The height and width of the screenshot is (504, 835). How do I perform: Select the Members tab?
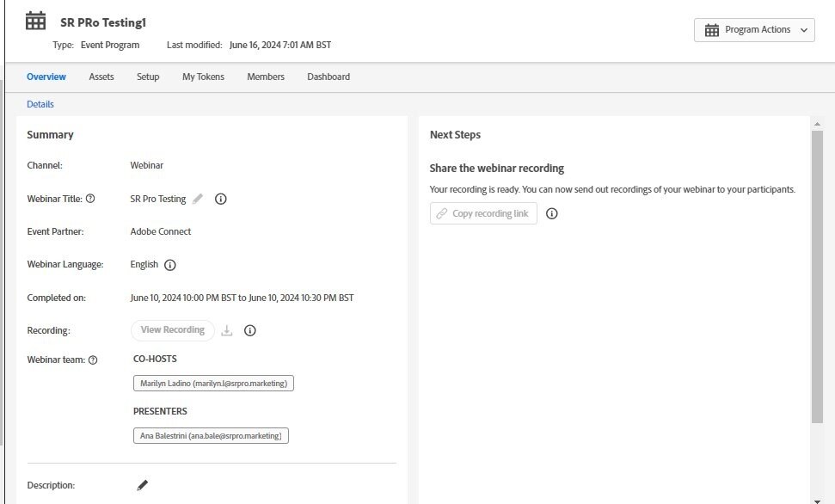click(x=266, y=77)
